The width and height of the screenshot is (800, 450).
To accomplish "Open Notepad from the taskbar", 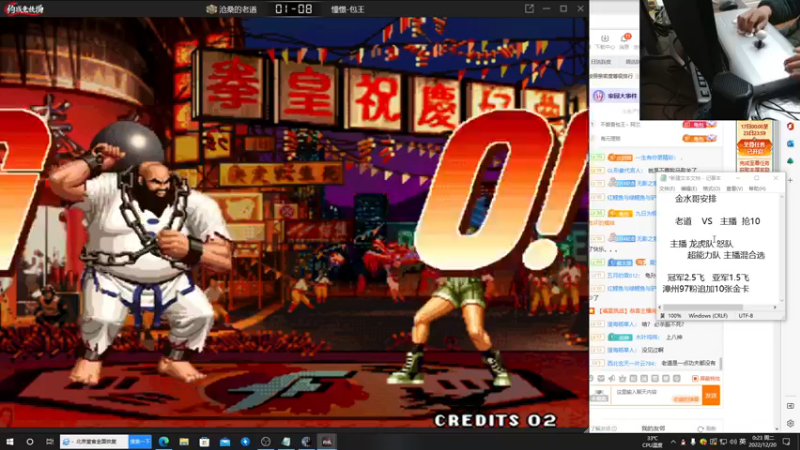I will pyautogui.click(x=286, y=441).
